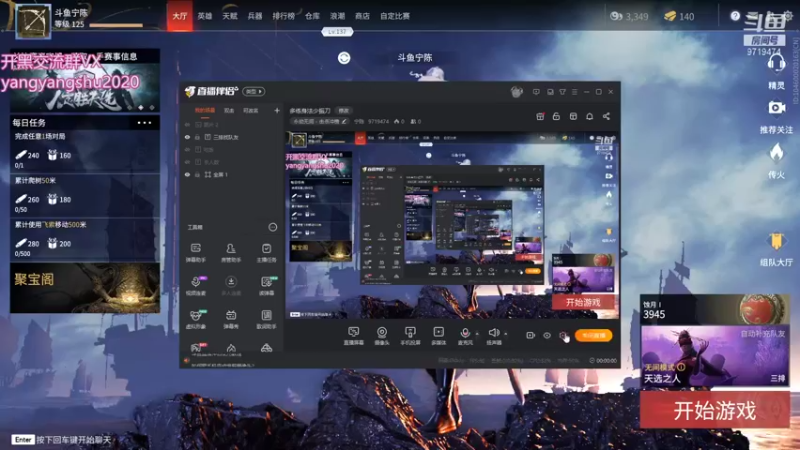Toggle lock on 全屏 1 source
This screenshot has height=450, width=800.
(x=197, y=174)
